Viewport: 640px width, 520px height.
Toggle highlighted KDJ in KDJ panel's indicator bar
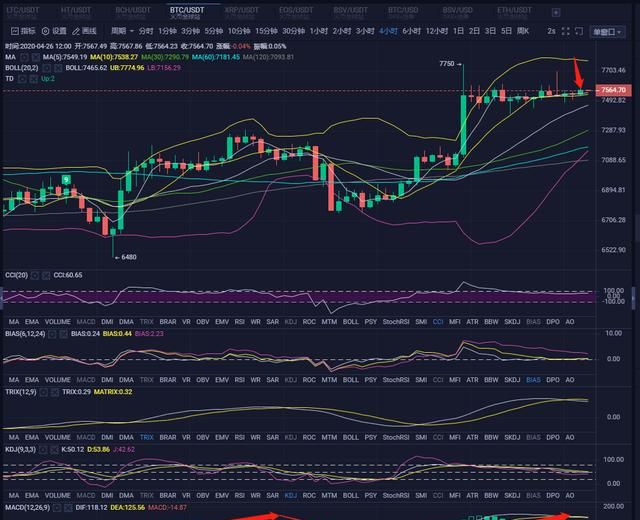point(291,496)
